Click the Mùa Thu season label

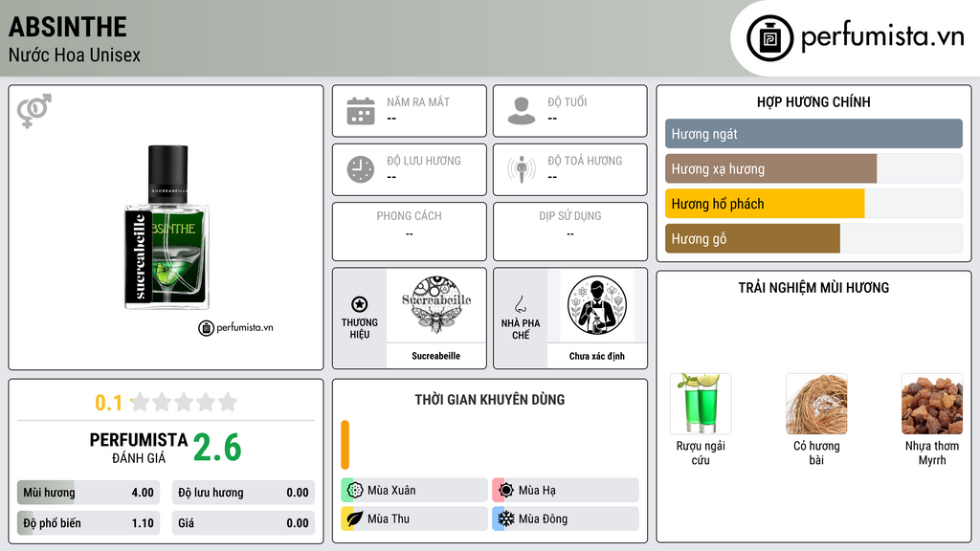point(389,518)
